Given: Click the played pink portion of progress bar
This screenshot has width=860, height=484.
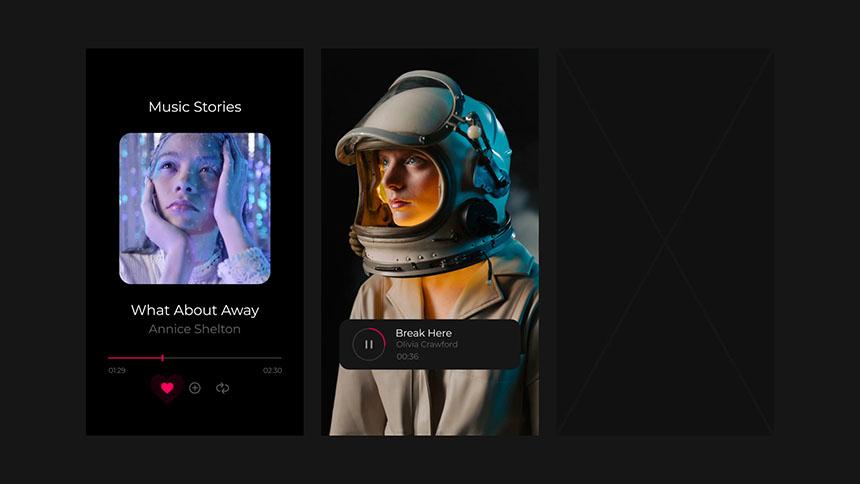Looking at the screenshot, I should tap(134, 357).
